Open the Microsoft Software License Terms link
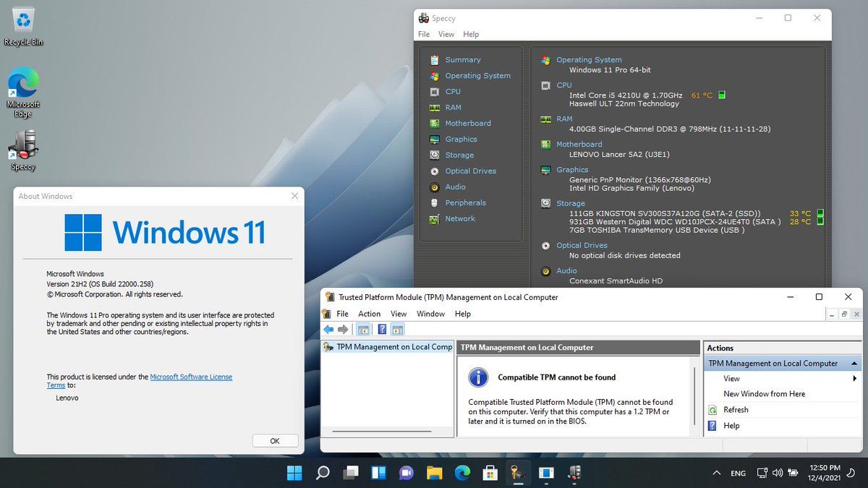Viewport: 868px width, 488px height. [191, 377]
